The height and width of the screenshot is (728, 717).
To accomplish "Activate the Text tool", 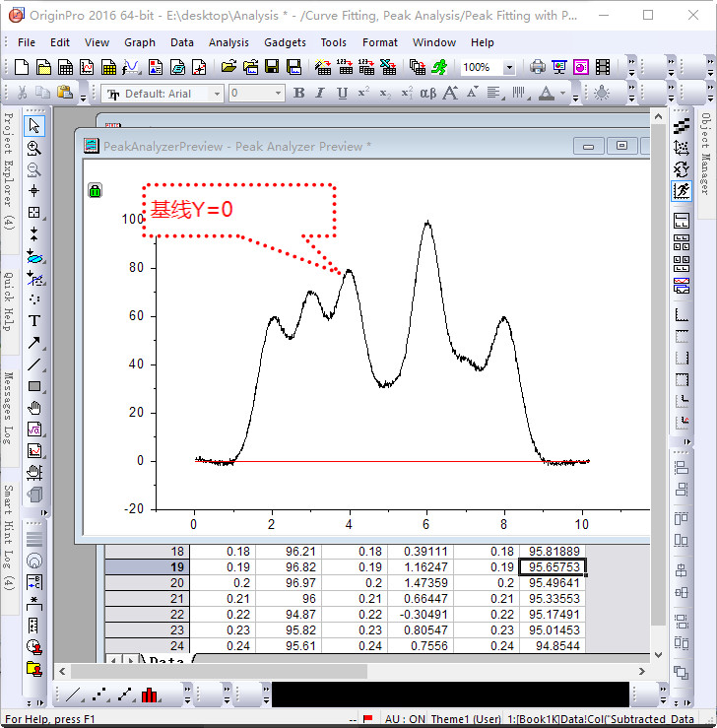I will click(x=33, y=321).
